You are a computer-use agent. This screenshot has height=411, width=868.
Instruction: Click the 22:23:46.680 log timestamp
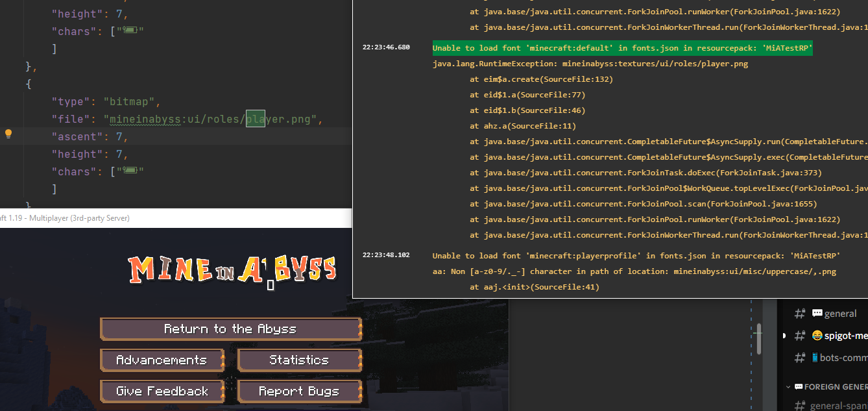[x=386, y=47]
